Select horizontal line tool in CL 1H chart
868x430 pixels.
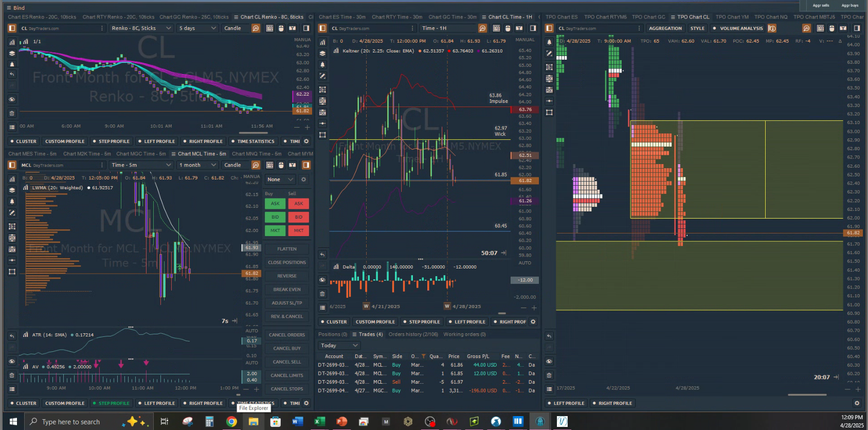click(x=322, y=123)
